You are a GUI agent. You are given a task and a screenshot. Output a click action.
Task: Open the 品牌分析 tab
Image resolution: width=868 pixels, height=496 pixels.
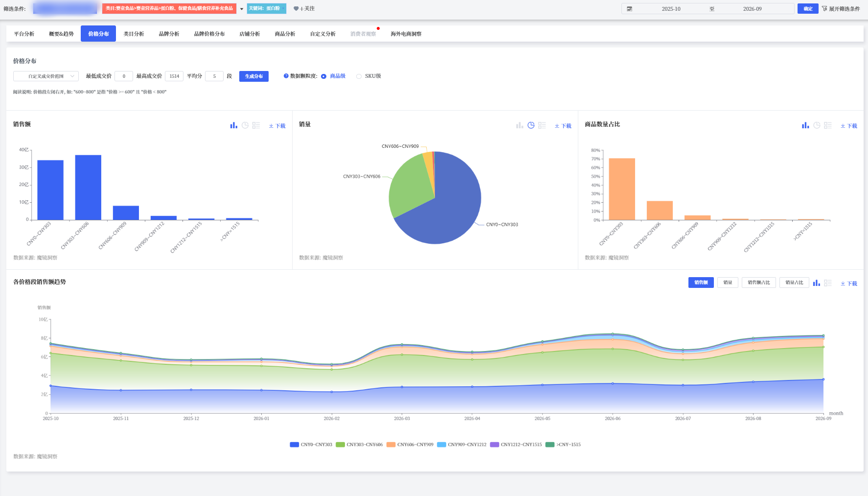pyautogui.click(x=169, y=34)
